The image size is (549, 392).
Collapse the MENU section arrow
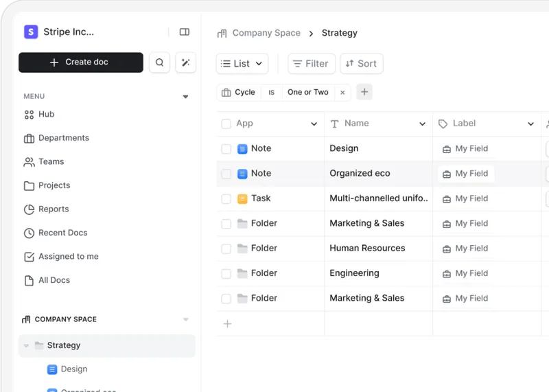point(185,97)
